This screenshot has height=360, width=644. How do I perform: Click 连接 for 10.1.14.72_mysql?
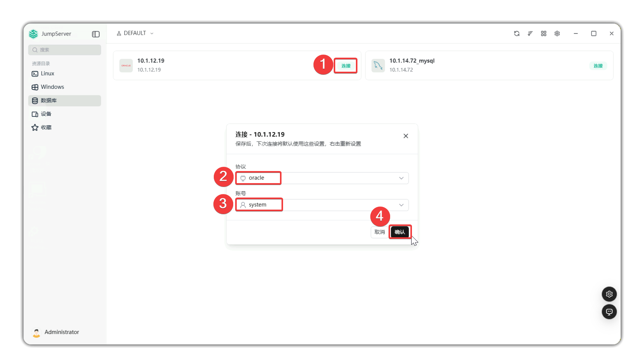[598, 66]
